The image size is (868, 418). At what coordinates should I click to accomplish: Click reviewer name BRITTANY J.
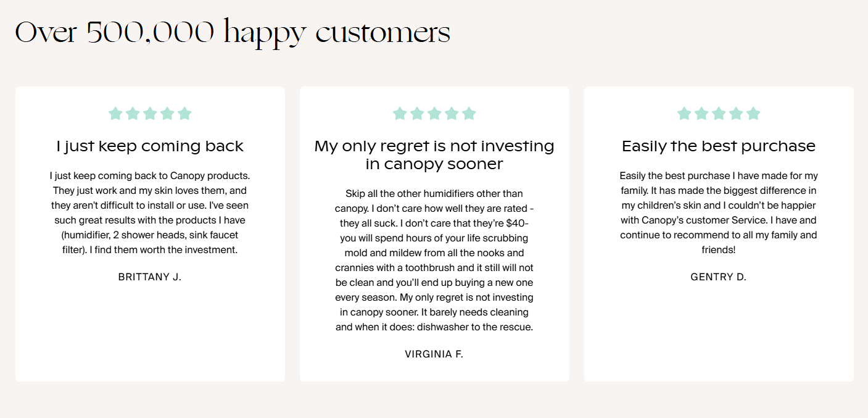point(150,277)
